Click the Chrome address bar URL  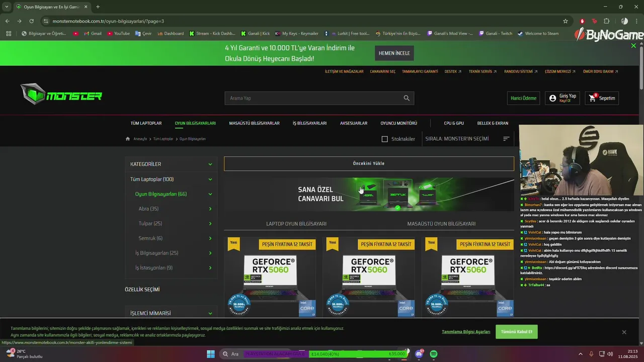click(x=108, y=21)
